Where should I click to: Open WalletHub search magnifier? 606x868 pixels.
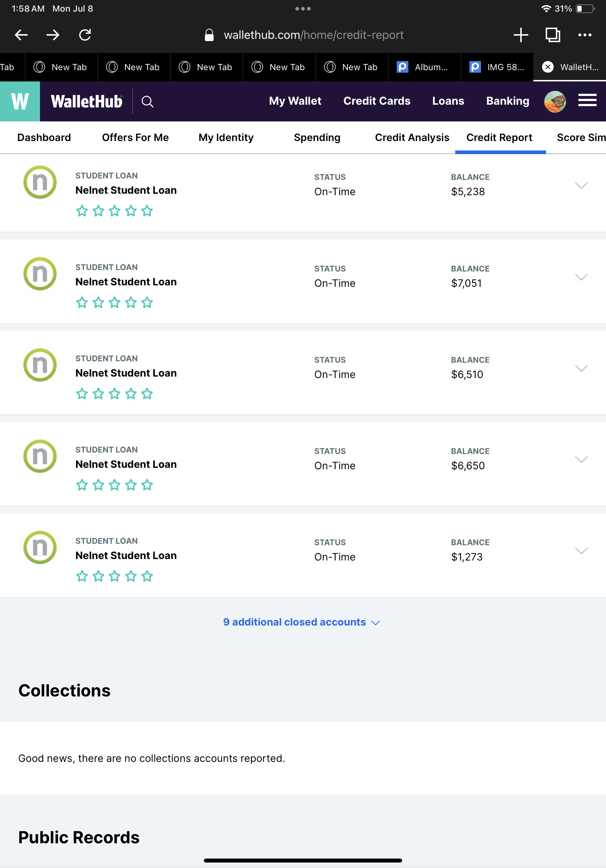click(x=148, y=101)
